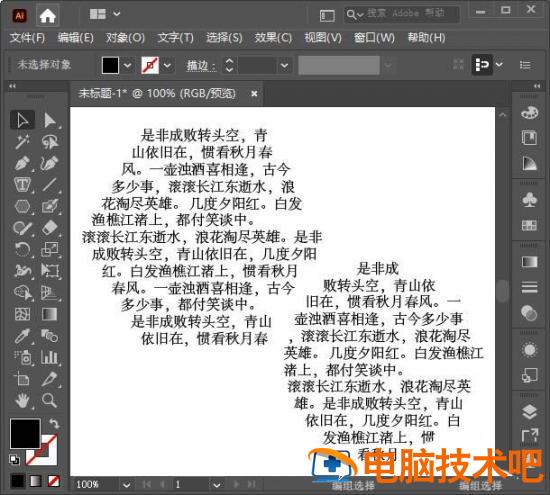
Task: Open the 视图(V) menu
Action: pos(323,38)
